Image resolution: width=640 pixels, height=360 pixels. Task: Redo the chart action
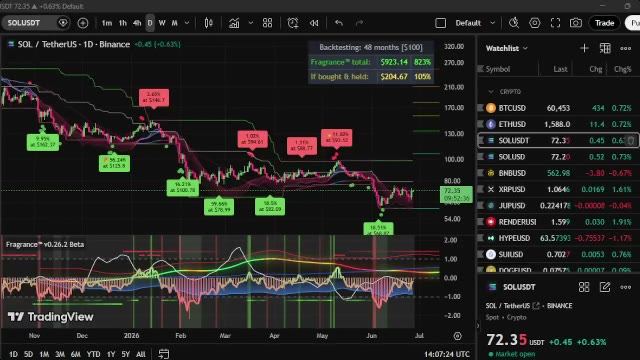[x=359, y=23]
